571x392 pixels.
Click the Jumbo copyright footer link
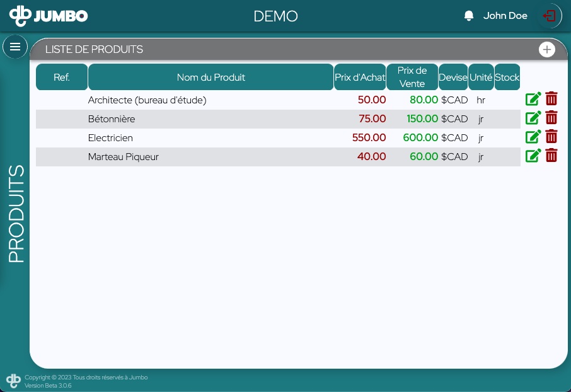(x=86, y=378)
